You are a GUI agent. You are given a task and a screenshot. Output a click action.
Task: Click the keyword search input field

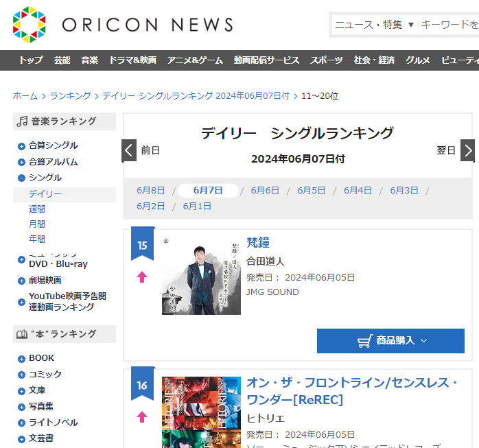448,25
